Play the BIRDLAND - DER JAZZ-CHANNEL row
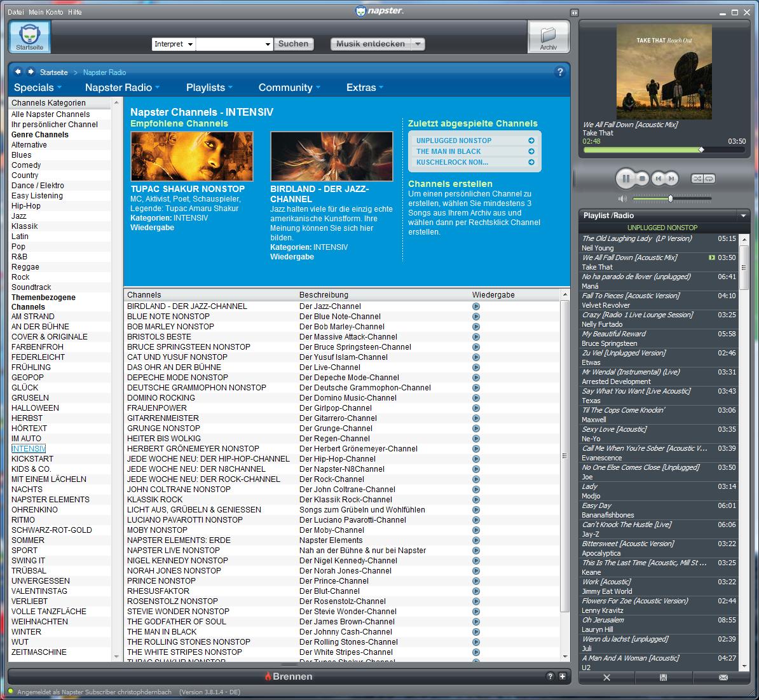Image resolution: width=759 pixels, height=700 pixels. tap(476, 306)
